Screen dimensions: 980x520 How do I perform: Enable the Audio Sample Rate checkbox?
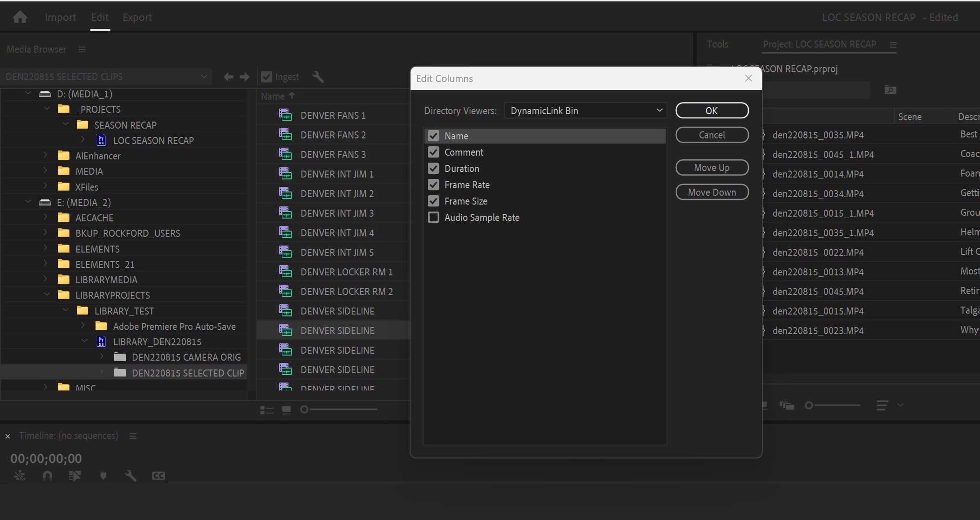tap(433, 217)
